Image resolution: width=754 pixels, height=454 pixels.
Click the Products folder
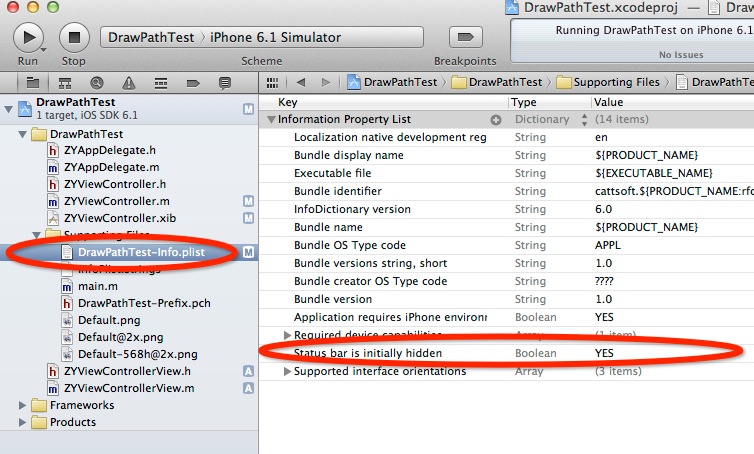tap(73, 422)
